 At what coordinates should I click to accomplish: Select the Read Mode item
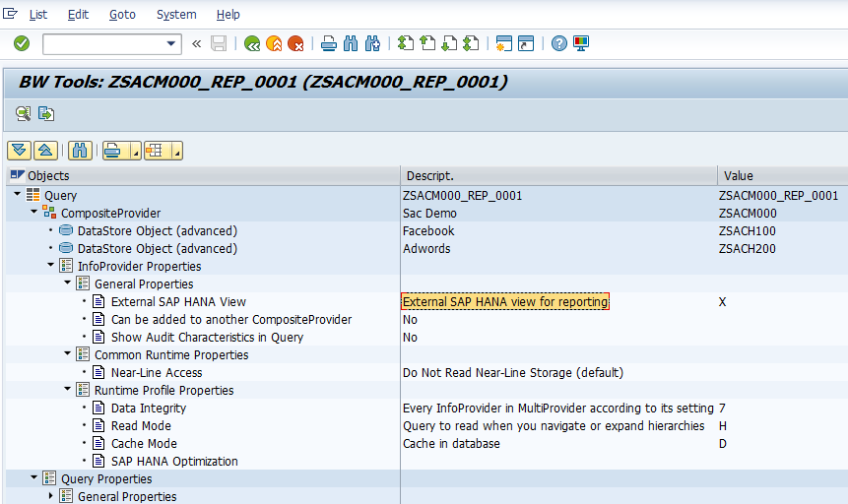(141, 425)
